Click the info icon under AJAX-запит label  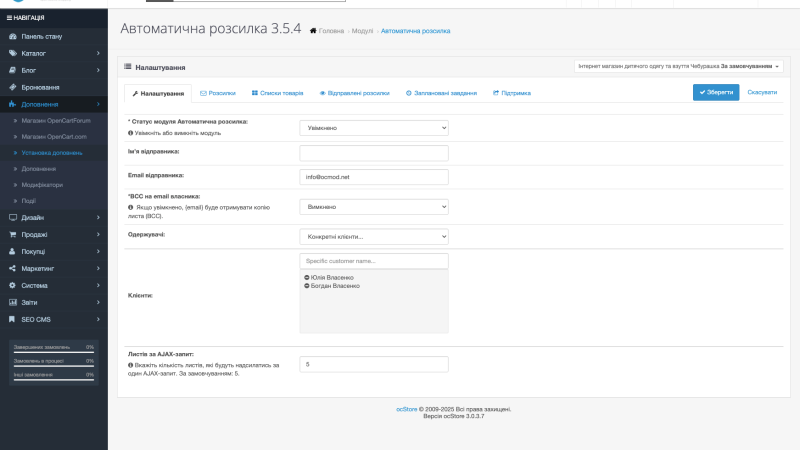pyautogui.click(x=131, y=365)
